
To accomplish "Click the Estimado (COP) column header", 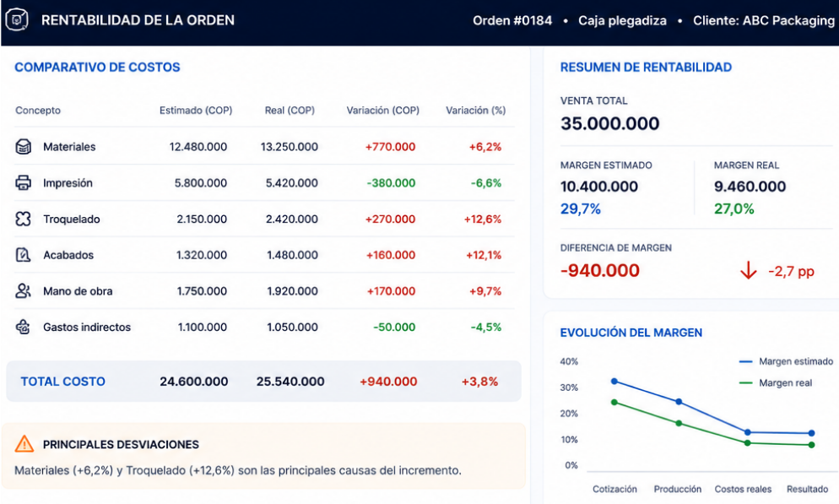I will (196, 111).
